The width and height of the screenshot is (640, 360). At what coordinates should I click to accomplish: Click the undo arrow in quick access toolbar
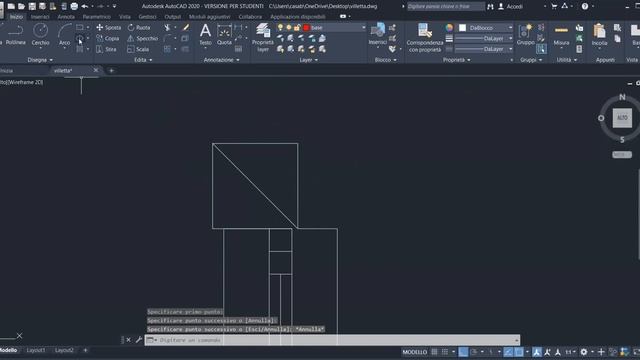84,6
